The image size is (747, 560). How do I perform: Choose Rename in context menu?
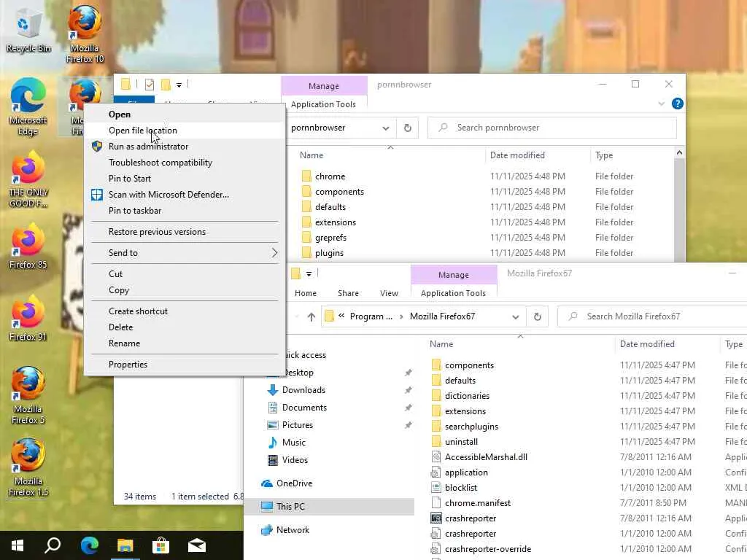tap(185, 343)
